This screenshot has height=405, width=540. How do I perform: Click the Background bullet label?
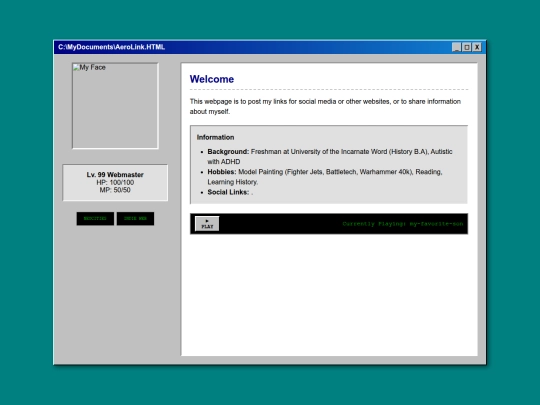[228, 152]
